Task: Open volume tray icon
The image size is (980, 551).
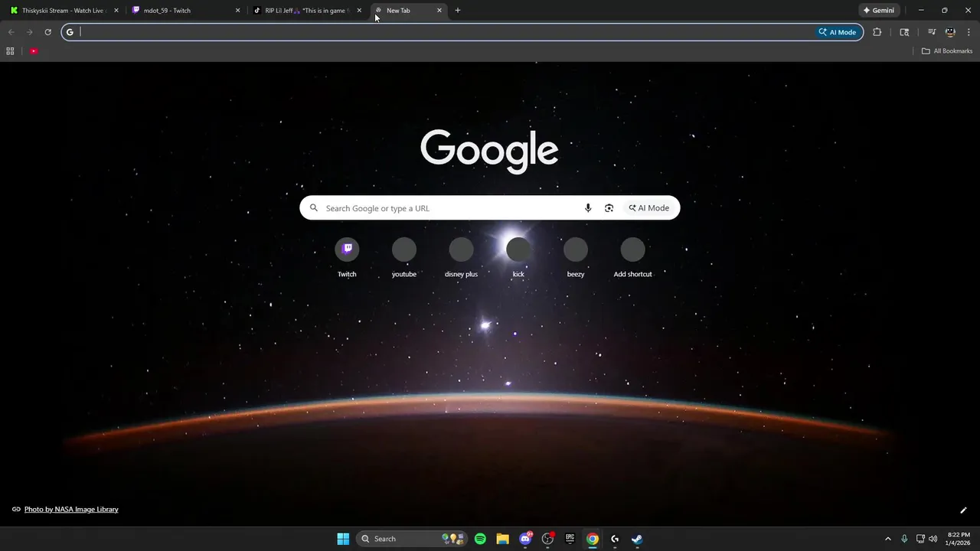Action: (x=933, y=539)
